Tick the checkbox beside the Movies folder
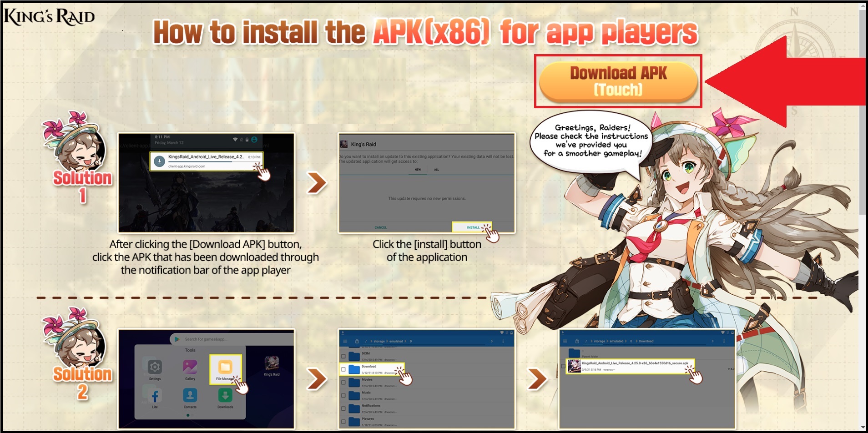 point(343,383)
